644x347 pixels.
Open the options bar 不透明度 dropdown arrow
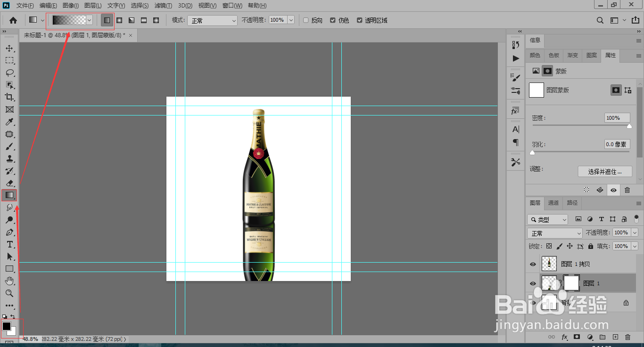point(291,20)
